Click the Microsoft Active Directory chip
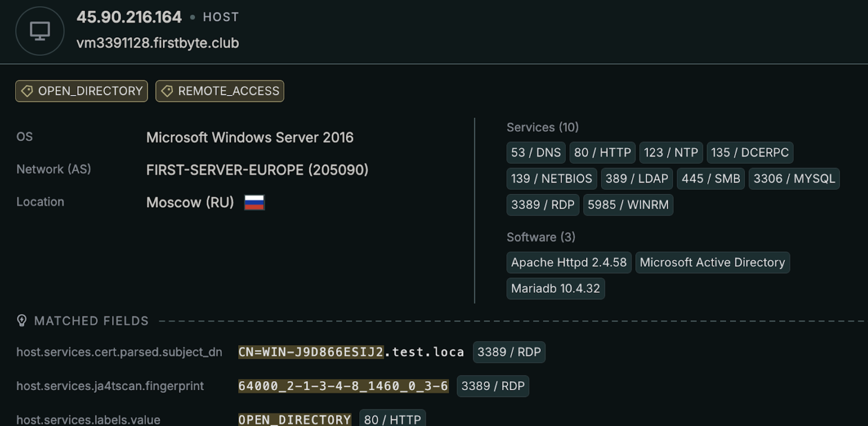The image size is (868, 426). tap(712, 262)
